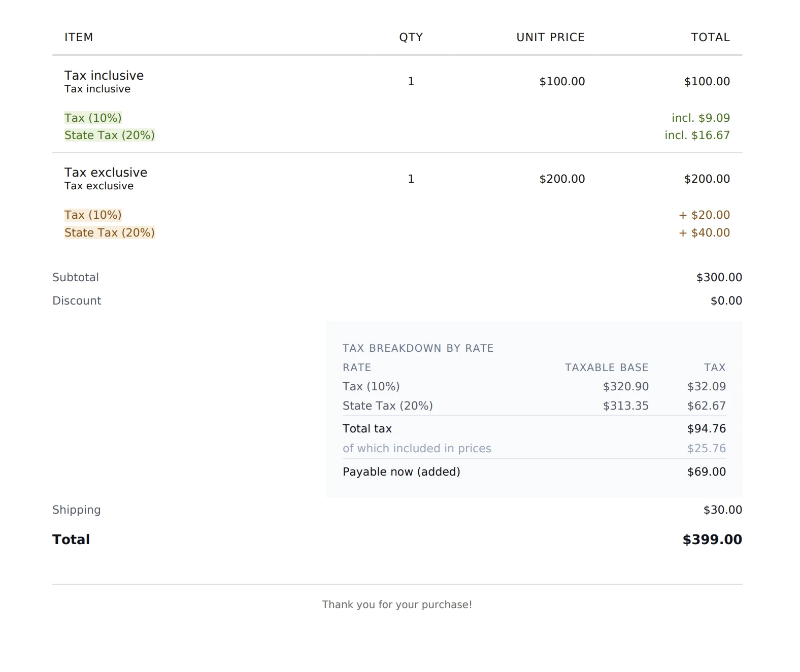Click the $25.76 included tax amount
This screenshot has width=800, height=672.
click(706, 448)
